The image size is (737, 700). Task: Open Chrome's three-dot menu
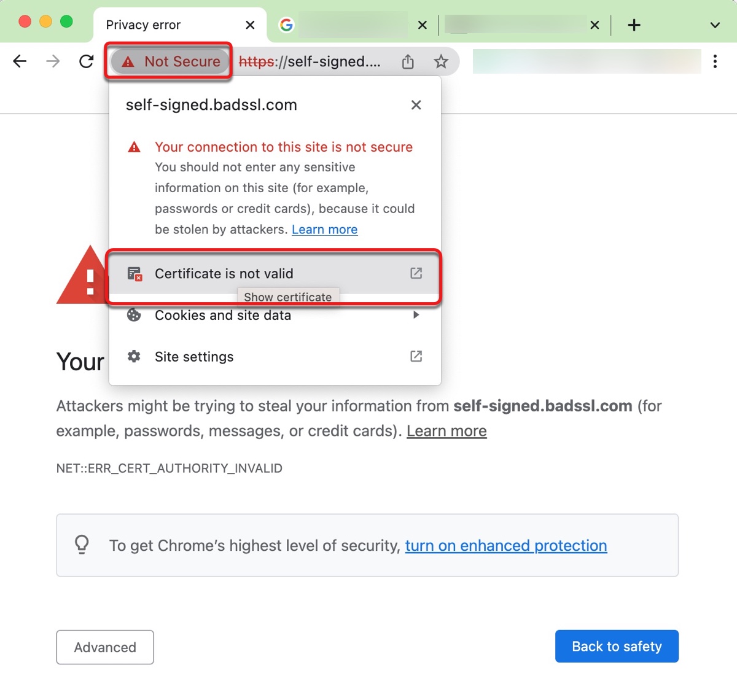(715, 61)
